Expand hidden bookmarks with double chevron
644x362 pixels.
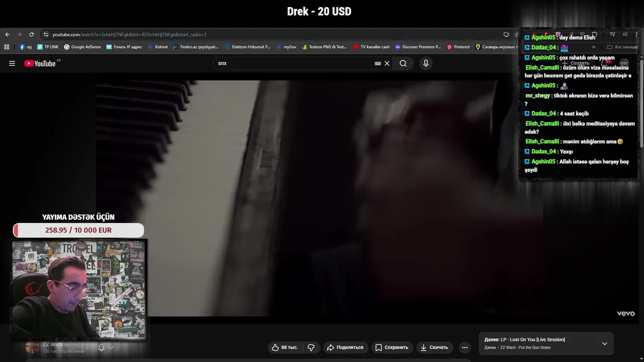click(594, 47)
